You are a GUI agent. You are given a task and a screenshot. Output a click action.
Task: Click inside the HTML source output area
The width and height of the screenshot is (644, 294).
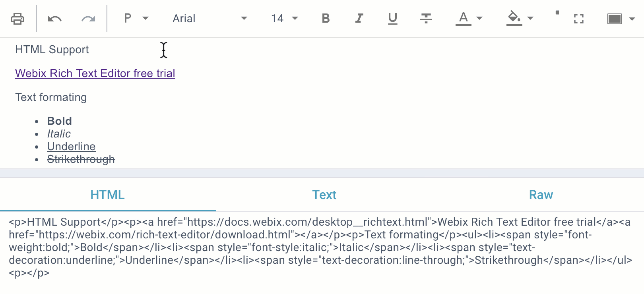(321, 247)
